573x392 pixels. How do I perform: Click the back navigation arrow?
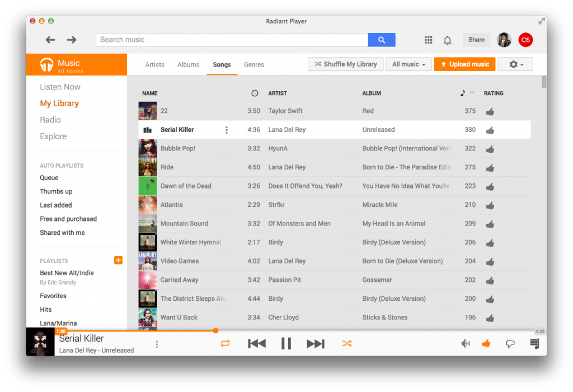click(x=50, y=40)
